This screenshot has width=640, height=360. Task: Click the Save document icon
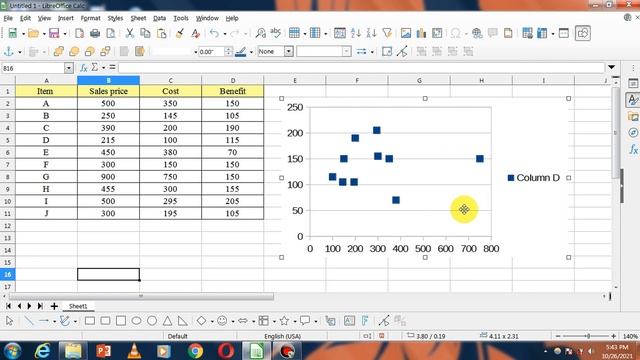click(x=54, y=33)
